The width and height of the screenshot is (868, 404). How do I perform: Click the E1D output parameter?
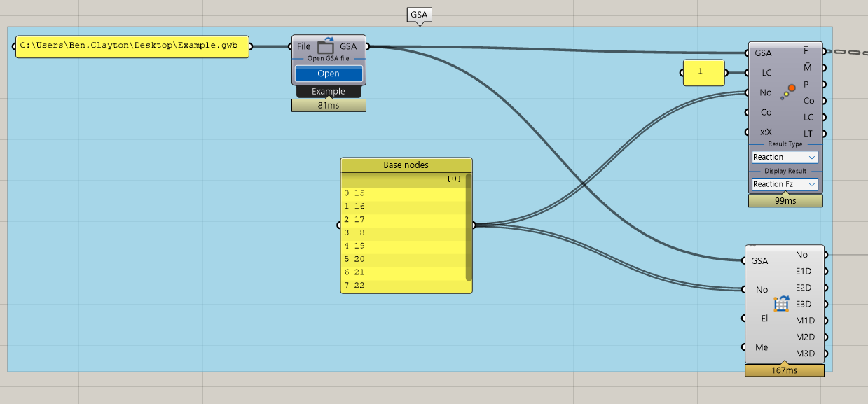(804, 272)
